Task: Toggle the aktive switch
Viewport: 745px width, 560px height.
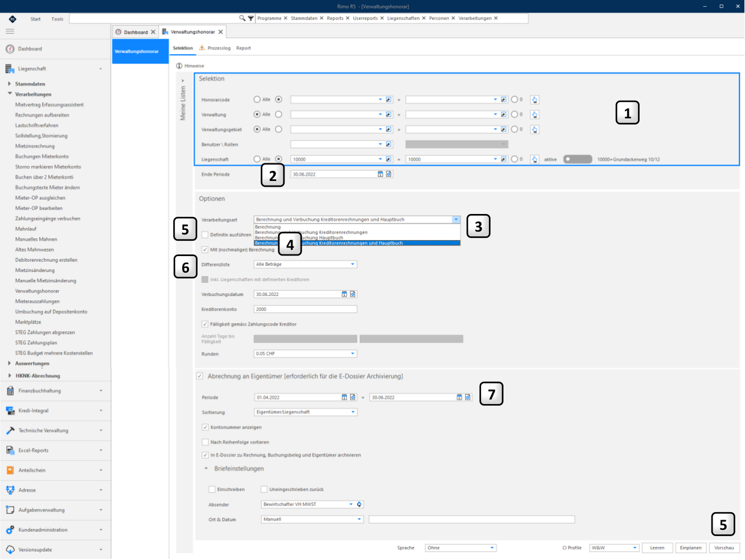Action: (578, 159)
